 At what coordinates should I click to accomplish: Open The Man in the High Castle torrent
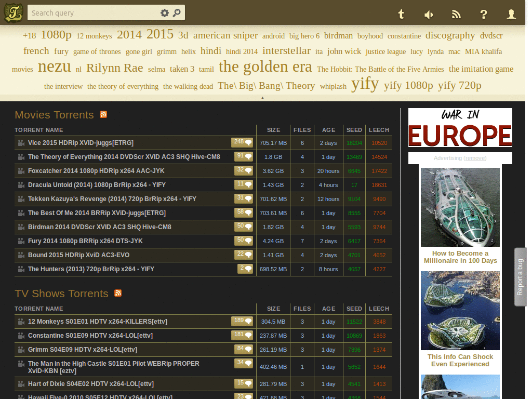pos(114,367)
